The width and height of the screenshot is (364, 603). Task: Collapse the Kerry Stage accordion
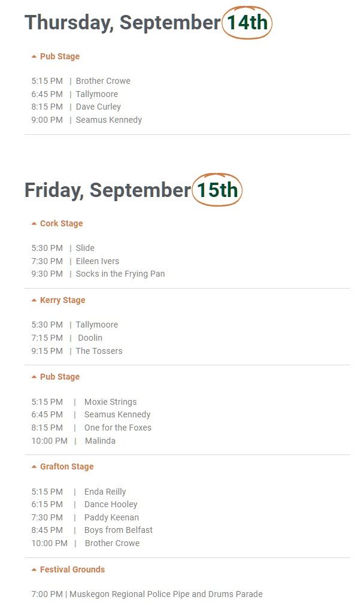pos(62,300)
